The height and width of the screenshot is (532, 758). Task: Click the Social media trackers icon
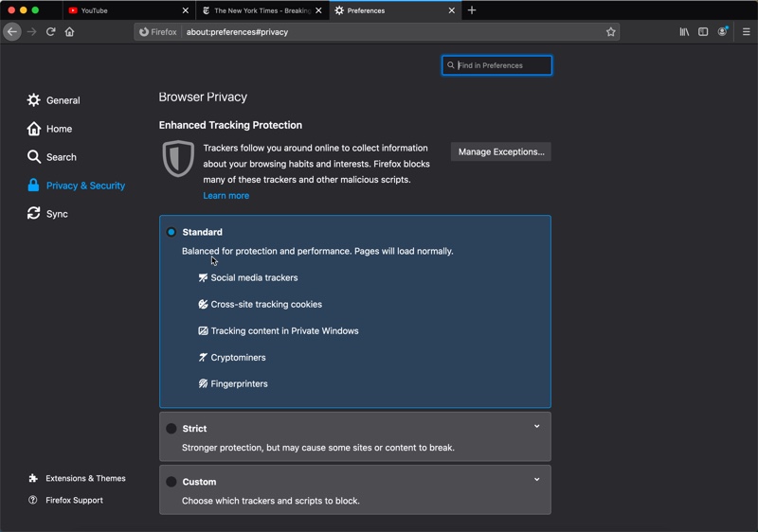(x=203, y=277)
